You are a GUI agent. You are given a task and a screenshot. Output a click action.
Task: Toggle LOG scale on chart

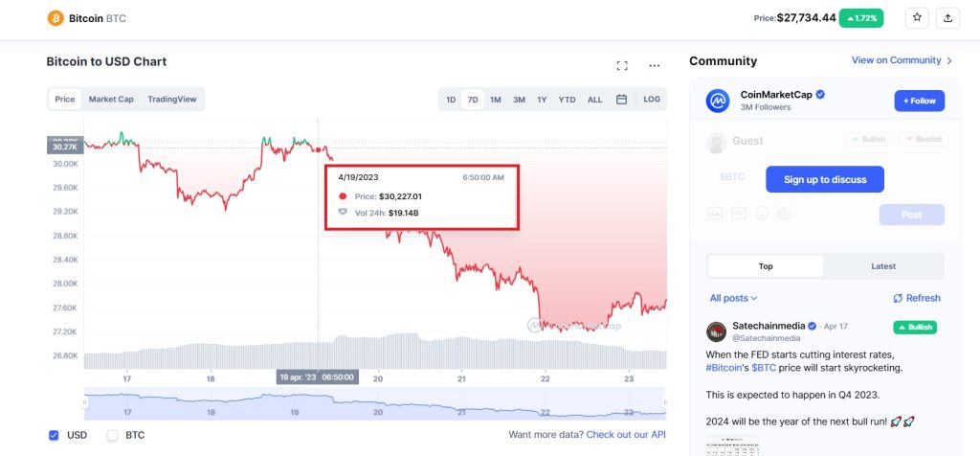[x=652, y=100]
